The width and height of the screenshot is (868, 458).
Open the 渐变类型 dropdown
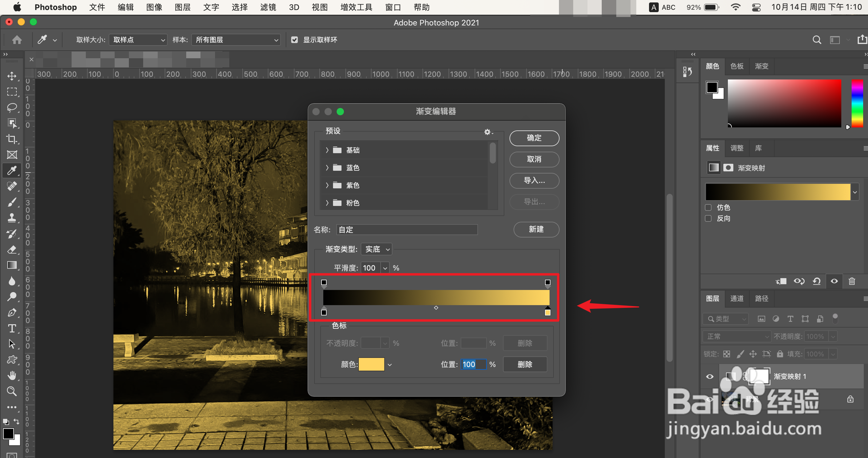point(376,249)
